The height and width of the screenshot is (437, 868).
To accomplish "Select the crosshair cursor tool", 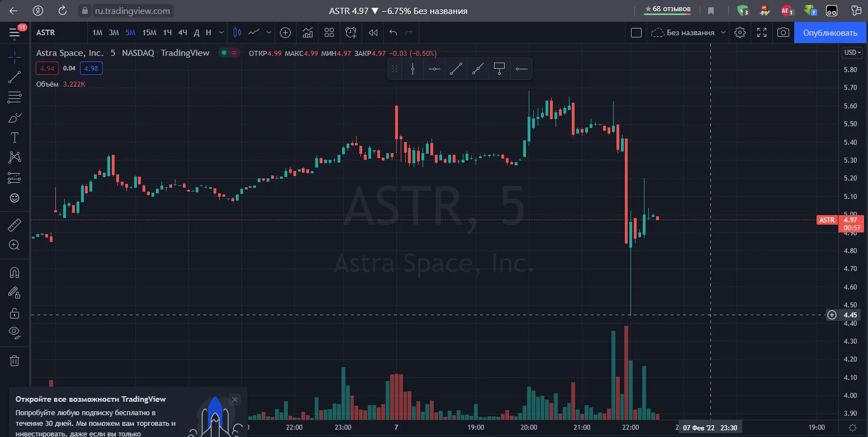I will (15, 56).
